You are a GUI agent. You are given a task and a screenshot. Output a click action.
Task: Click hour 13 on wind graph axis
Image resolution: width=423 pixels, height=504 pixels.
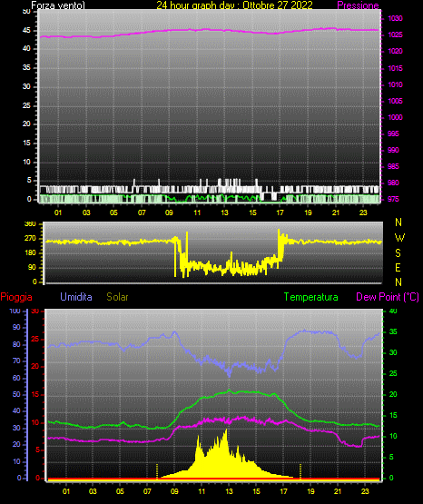click(x=224, y=212)
